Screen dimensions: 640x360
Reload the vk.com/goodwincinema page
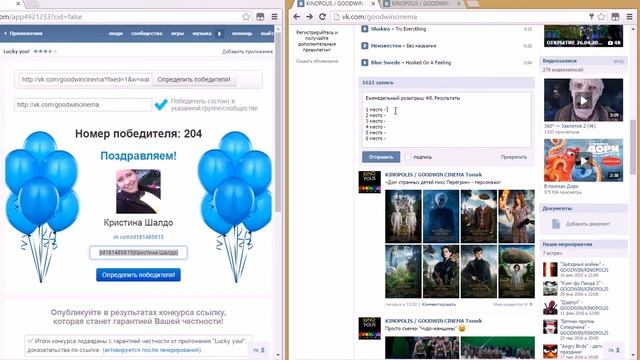coord(322,17)
